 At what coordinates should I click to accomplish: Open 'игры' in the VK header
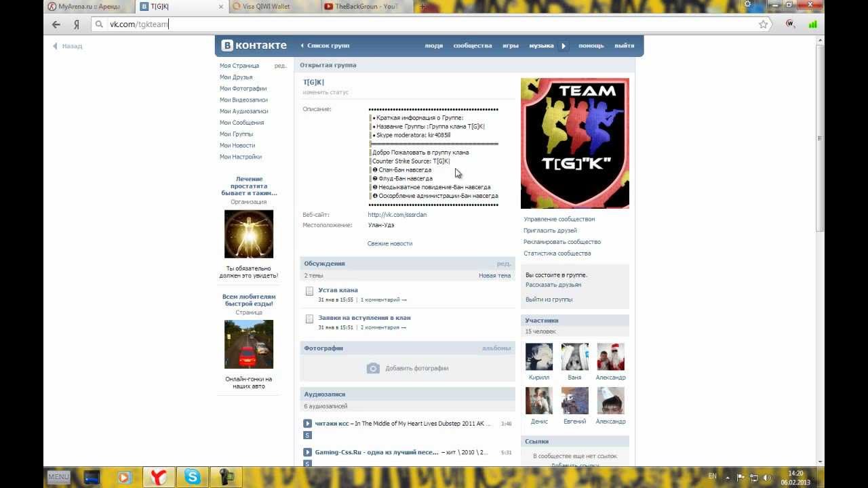click(511, 46)
